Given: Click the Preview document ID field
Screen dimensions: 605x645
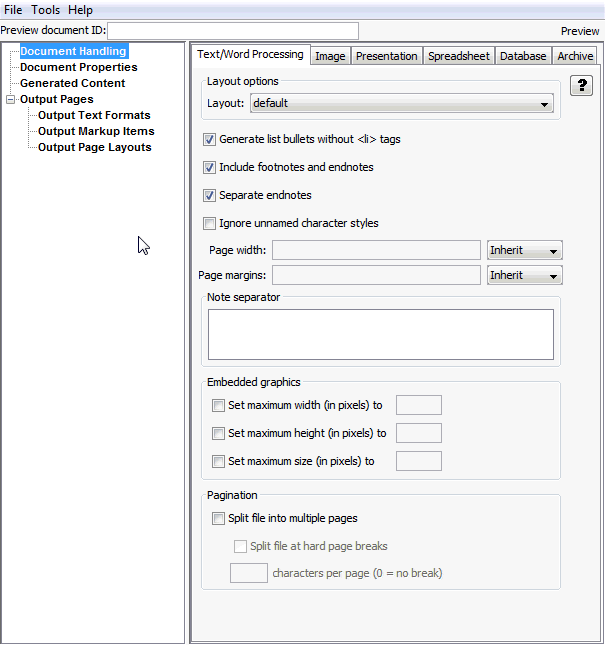Looking at the screenshot, I should point(232,31).
